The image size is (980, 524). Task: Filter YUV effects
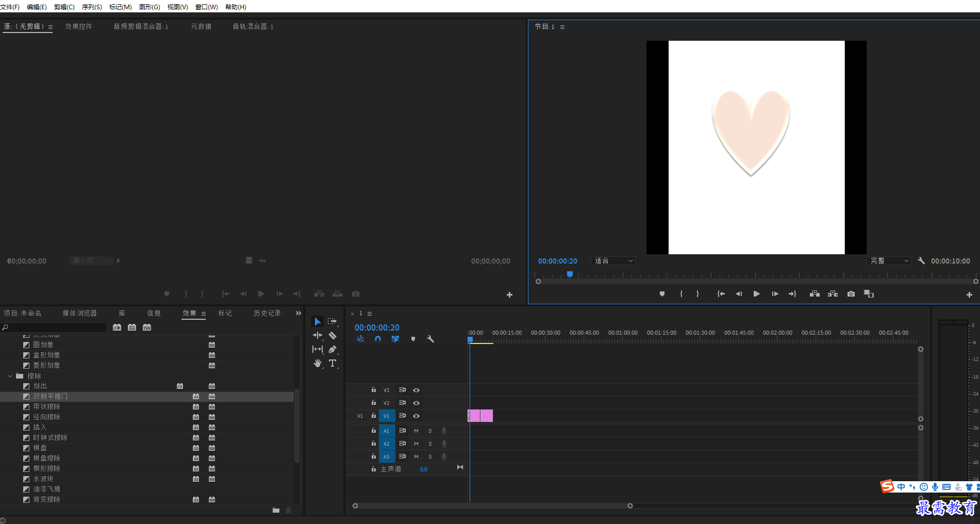point(147,327)
